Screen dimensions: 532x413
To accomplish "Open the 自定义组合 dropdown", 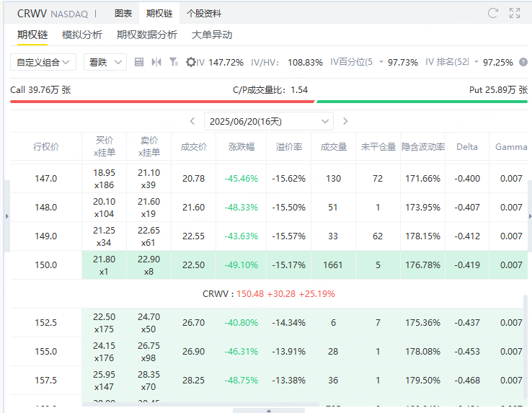I will tap(43, 62).
